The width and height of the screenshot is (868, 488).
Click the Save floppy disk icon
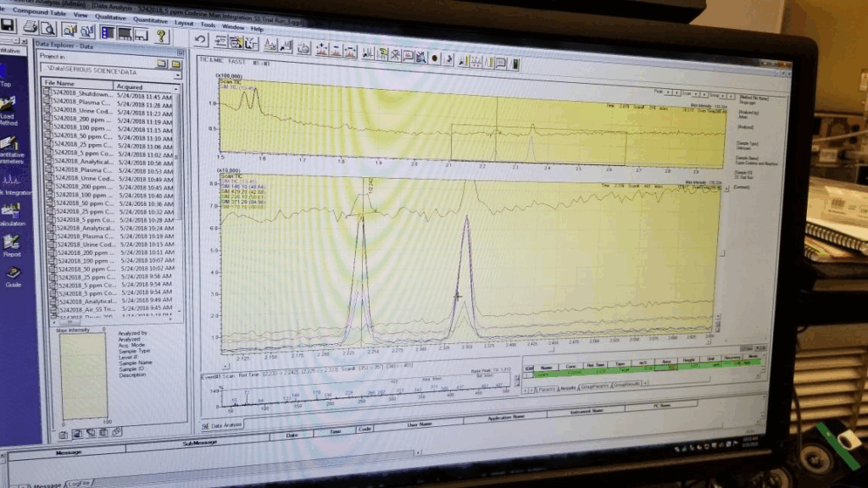(8, 27)
